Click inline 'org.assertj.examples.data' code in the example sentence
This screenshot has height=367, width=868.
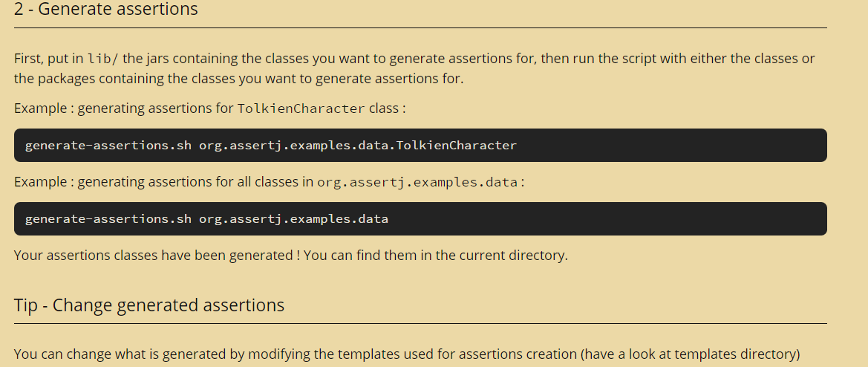point(418,182)
